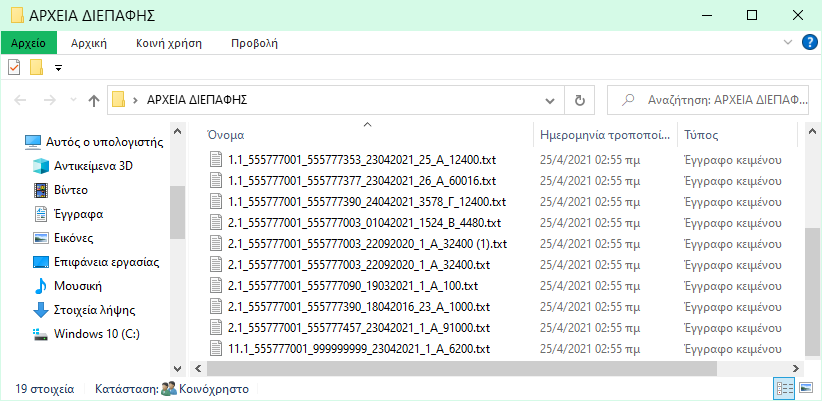The image size is (822, 401).
Task: Open Μουσική in the sidebar
Action: click(78, 286)
